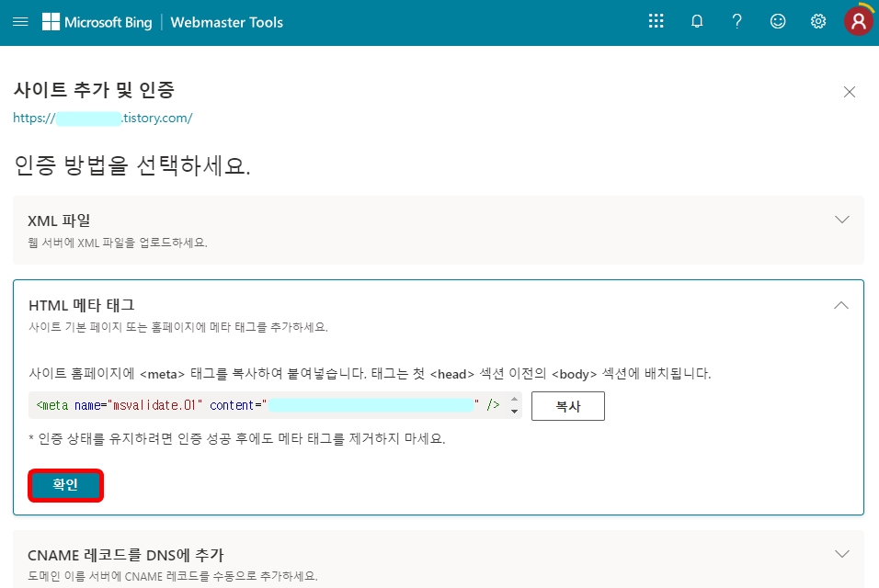
Task: Open the notifications bell
Action: [696, 21]
